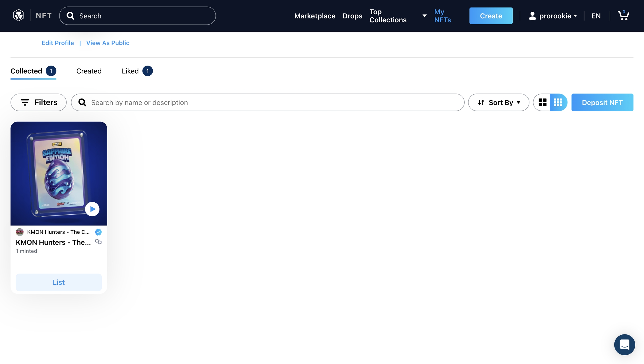Viewport: 644px width, 364px height.
Task: Open the Filters panel
Action: click(39, 102)
